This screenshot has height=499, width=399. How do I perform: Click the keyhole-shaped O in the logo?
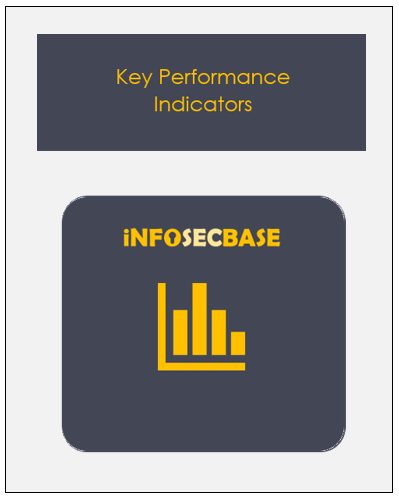click(x=172, y=238)
